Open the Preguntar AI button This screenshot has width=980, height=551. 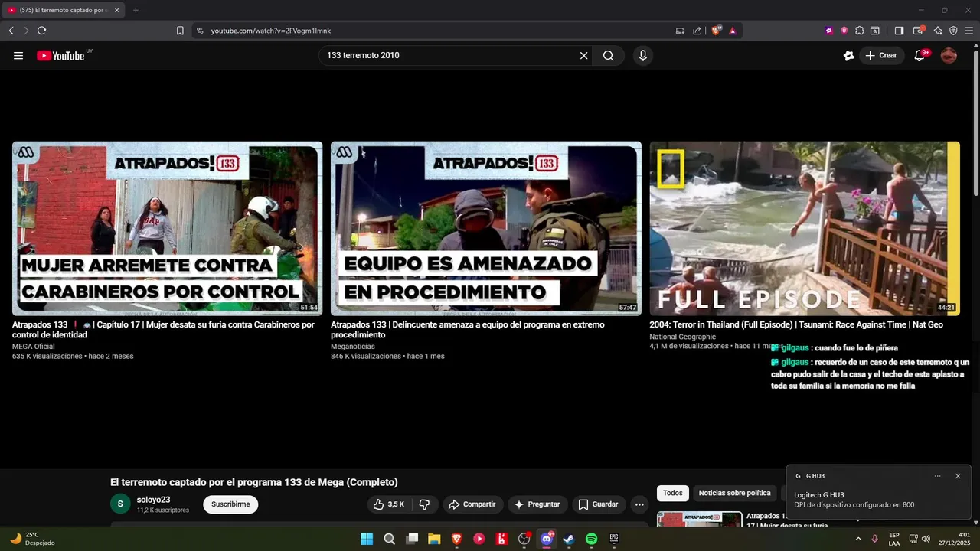click(537, 504)
